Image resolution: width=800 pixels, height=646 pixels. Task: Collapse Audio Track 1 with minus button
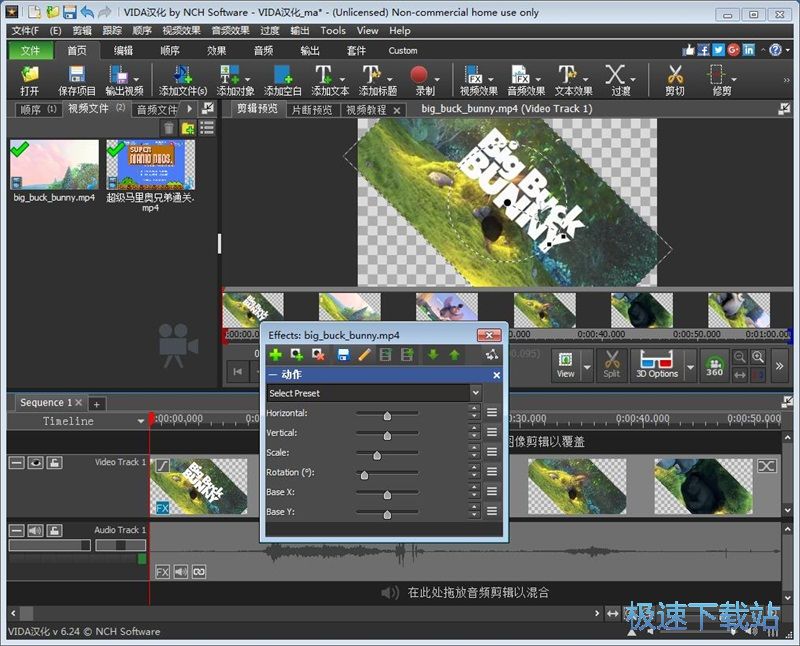17,531
